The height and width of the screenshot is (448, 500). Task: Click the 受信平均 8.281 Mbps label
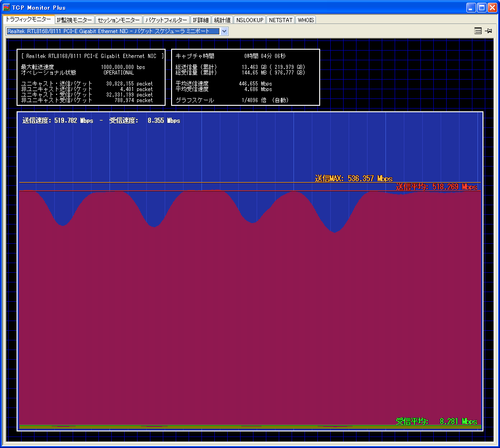pos(436,421)
